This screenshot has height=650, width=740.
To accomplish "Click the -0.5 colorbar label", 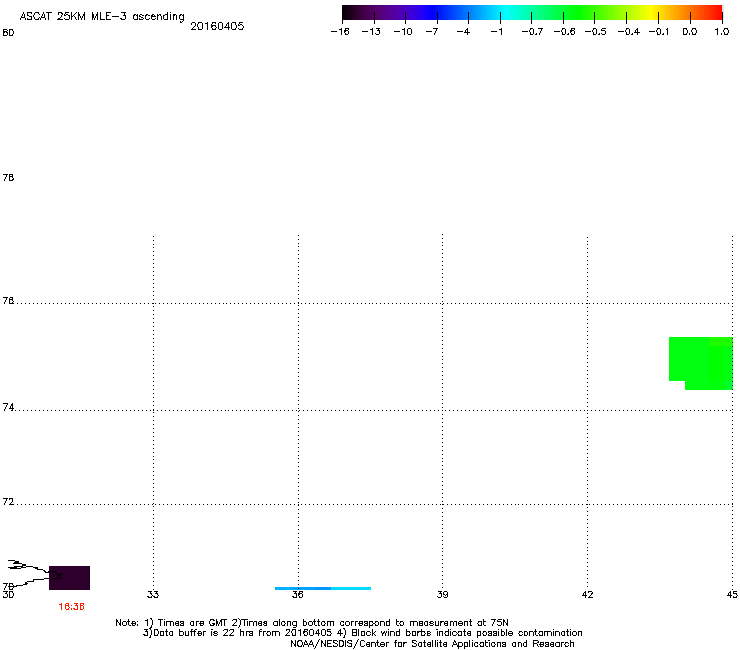I will click(x=595, y=32).
